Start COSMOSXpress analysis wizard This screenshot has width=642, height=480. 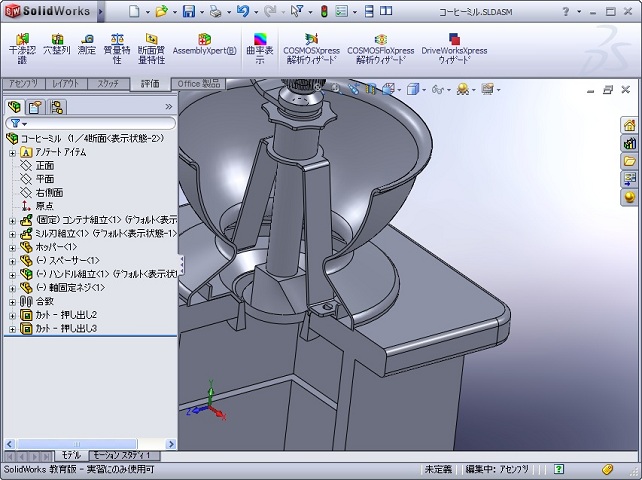(x=312, y=49)
